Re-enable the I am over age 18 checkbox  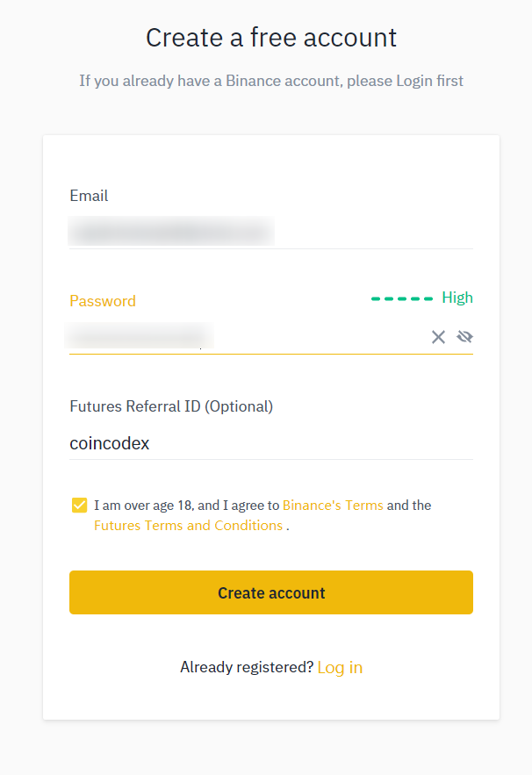(x=79, y=505)
